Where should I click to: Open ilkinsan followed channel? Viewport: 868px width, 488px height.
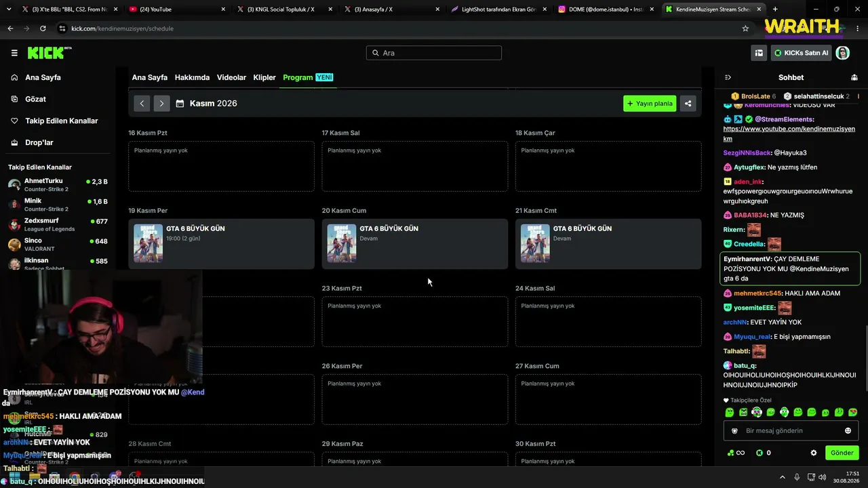click(58, 264)
